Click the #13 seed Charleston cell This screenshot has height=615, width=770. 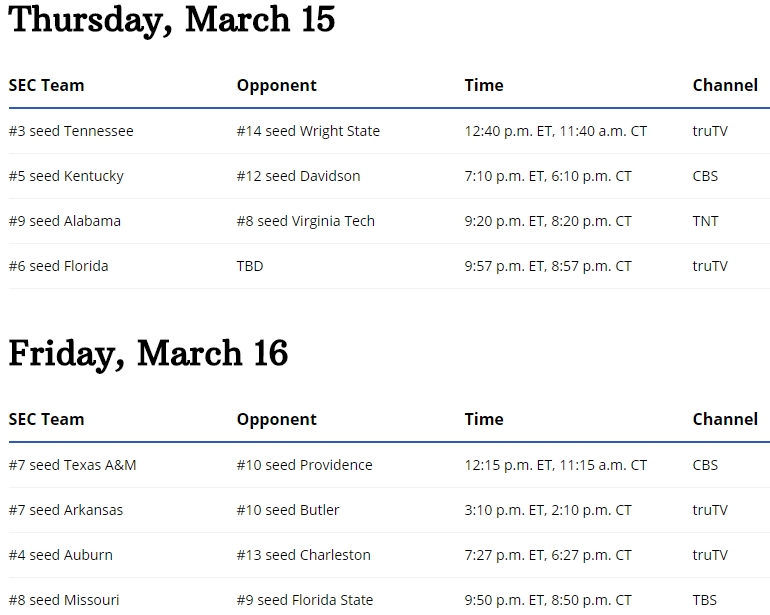(304, 555)
